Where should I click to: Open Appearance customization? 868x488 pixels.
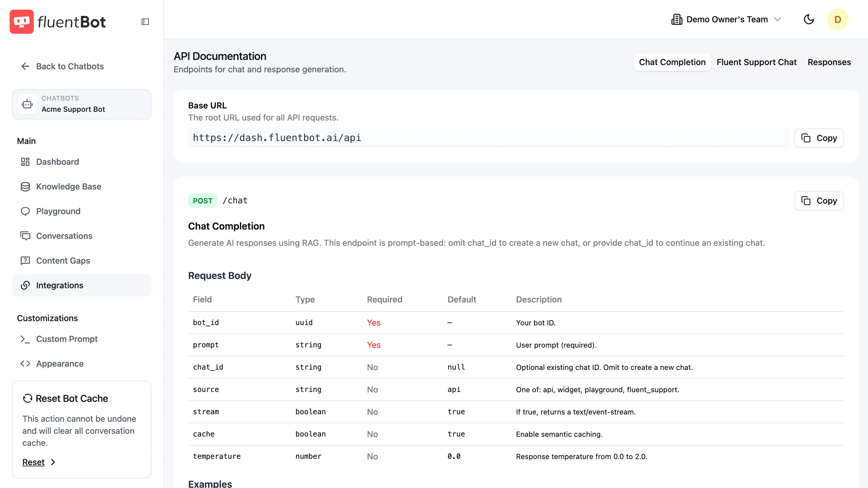click(82, 364)
